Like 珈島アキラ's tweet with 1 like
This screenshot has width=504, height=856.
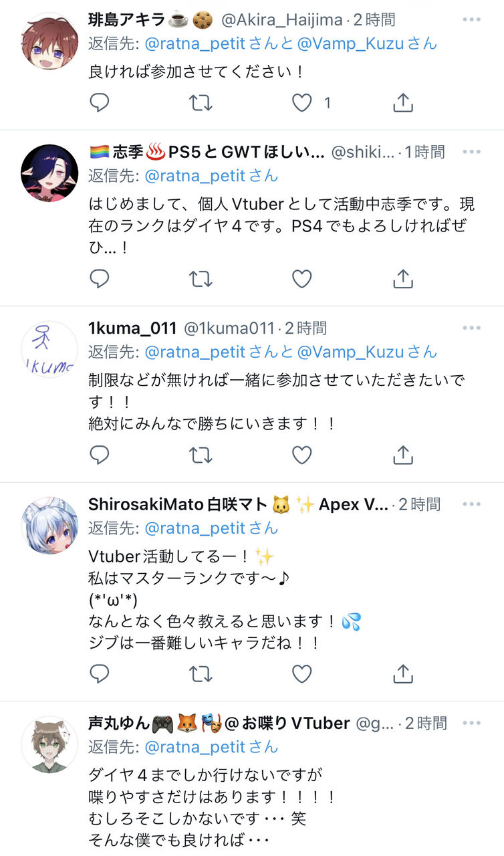(x=302, y=103)
